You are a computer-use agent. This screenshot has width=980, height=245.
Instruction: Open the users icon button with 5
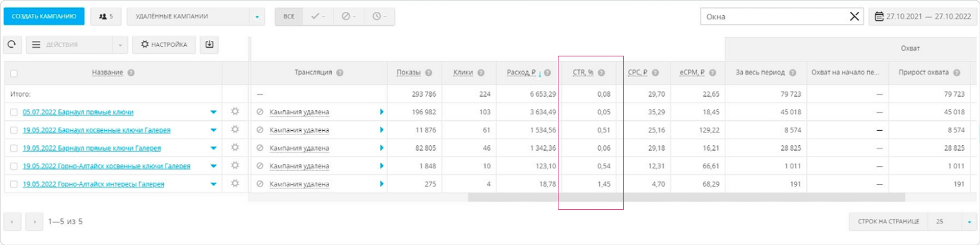[x=106, y=16]
